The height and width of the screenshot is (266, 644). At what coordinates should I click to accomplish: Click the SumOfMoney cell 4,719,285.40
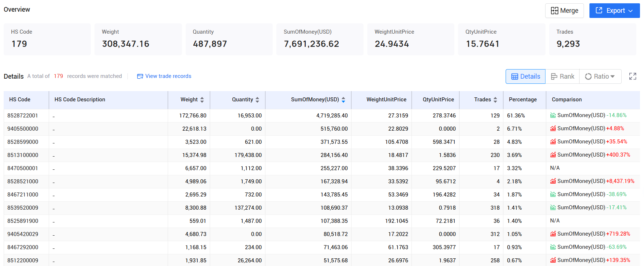pos(332,116)
